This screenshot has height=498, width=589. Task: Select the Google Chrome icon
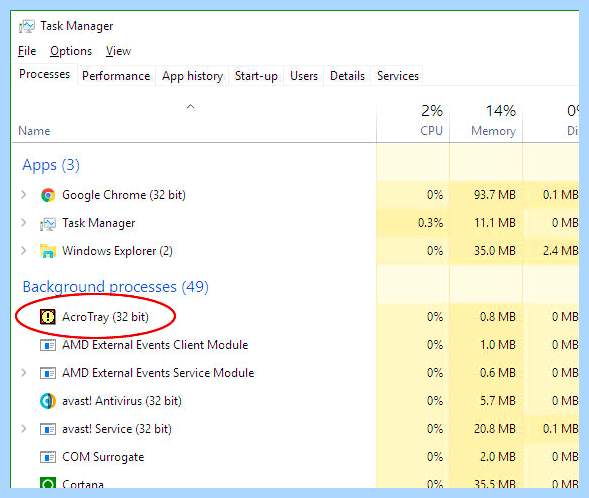tap(48, 195)
